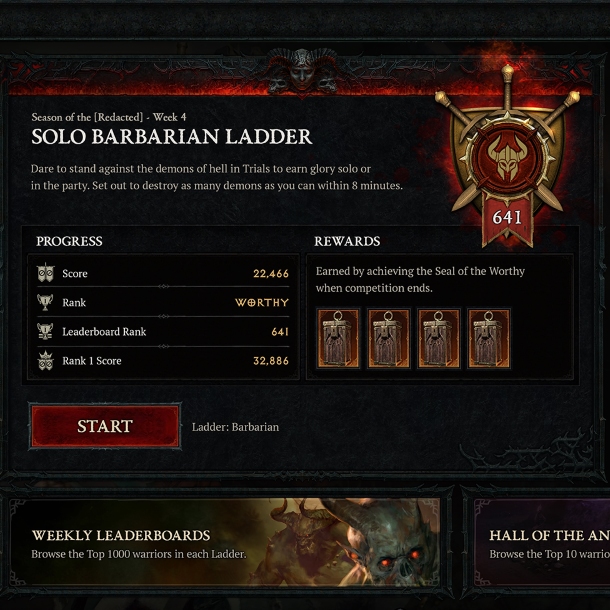Click the 22,466 score value
The width and height of the screenshot is (610, 610).
[271, 273]
